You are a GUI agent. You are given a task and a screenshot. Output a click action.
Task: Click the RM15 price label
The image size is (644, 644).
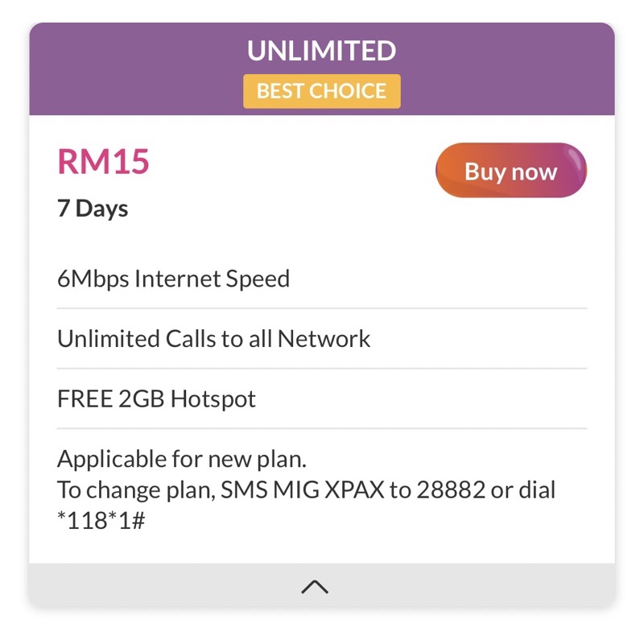[103, 162]
